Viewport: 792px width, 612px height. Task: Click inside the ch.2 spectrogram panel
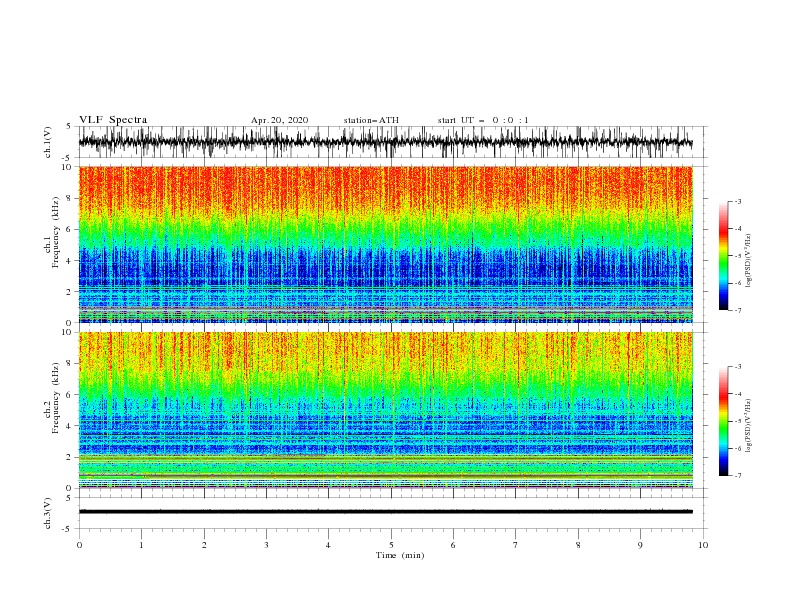tap(385, 410)
